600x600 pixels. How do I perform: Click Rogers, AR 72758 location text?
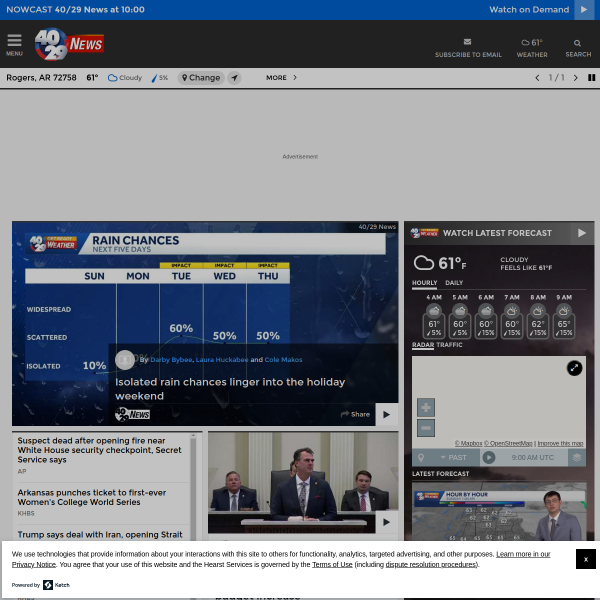point(41,78)
